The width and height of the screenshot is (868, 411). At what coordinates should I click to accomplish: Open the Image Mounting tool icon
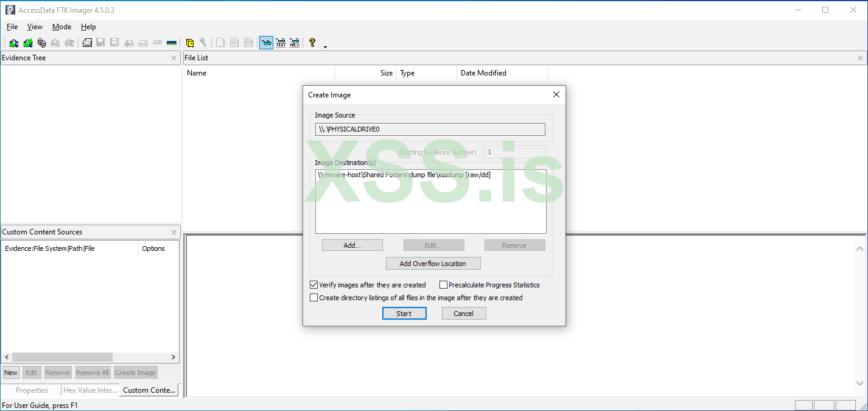[41, 42]
